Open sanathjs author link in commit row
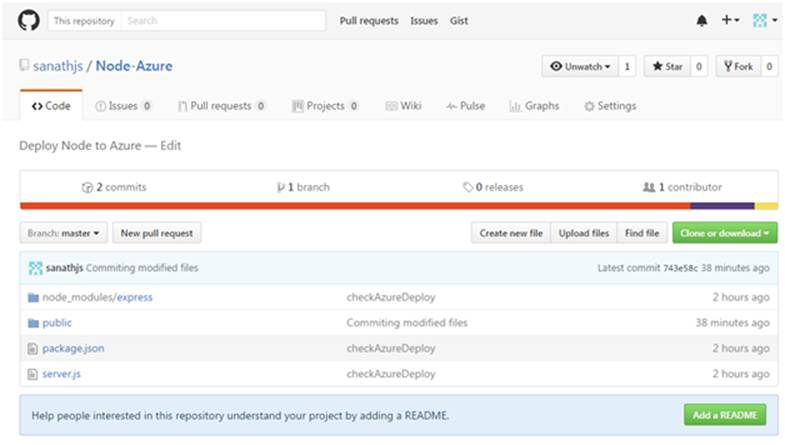785x445 pixels. [x=64, y=268]
